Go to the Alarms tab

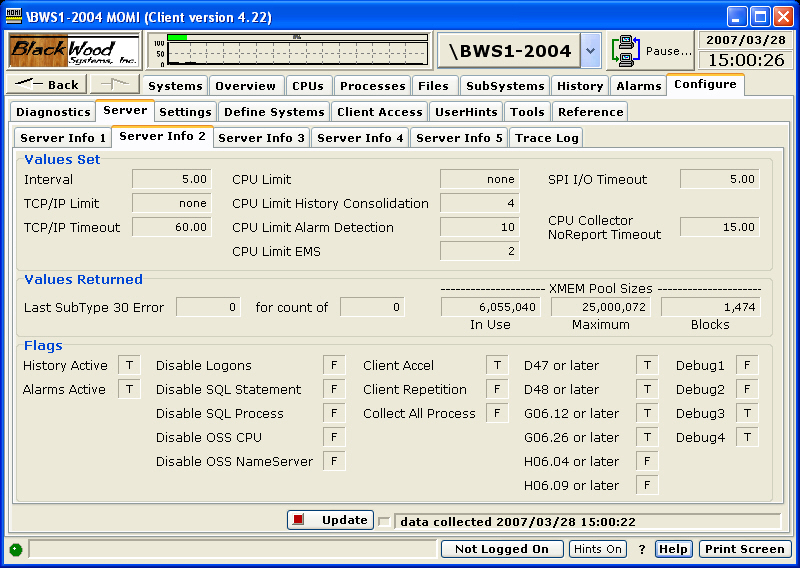tap(638, 86)
